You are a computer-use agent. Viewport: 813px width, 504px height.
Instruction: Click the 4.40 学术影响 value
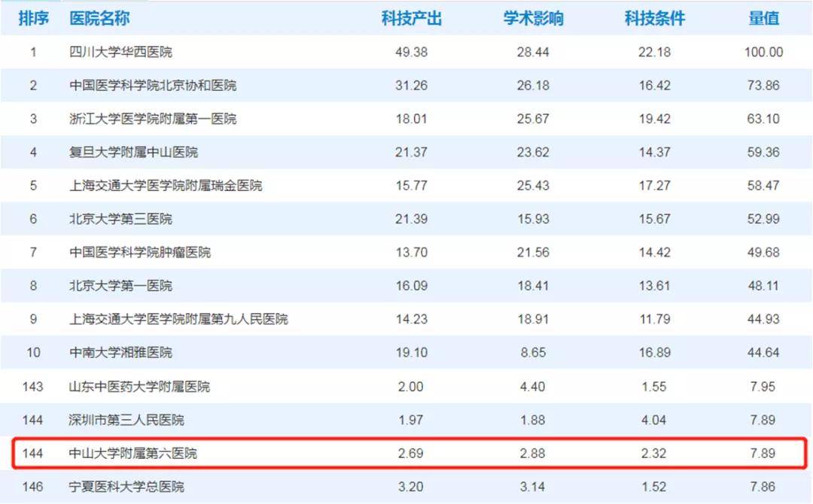coord(532,387)
